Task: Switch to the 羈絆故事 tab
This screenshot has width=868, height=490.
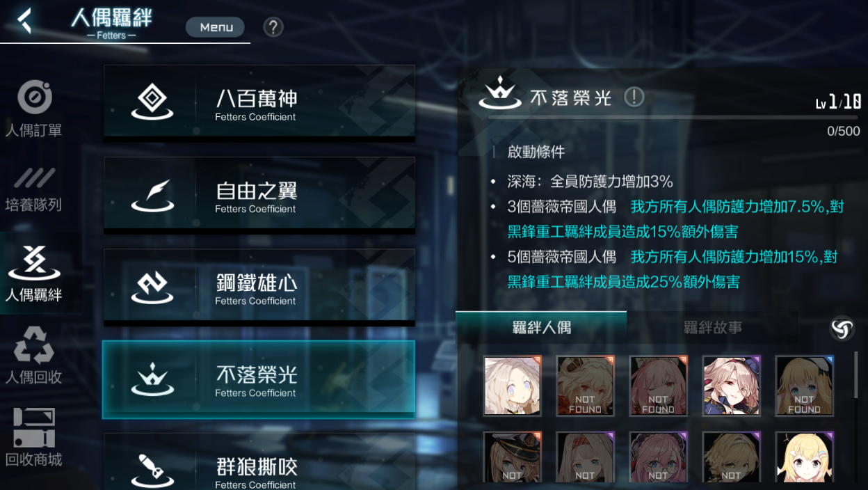Action: point(712,327)
